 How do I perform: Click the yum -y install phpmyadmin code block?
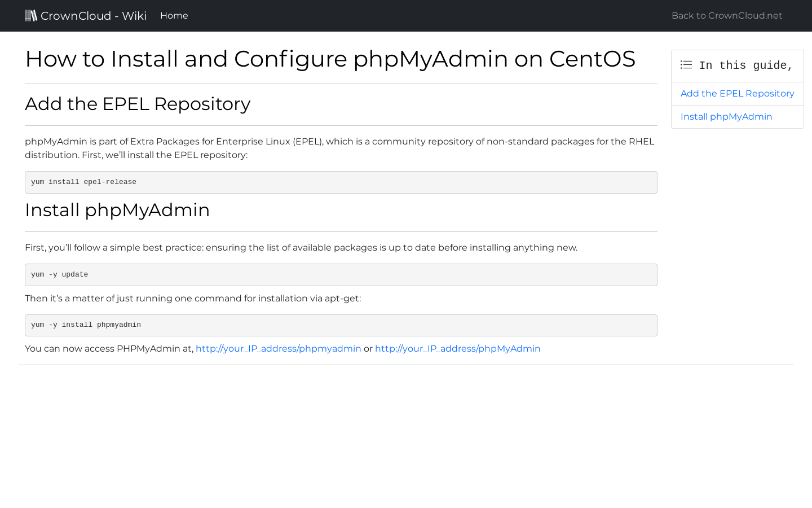[341, 325]
